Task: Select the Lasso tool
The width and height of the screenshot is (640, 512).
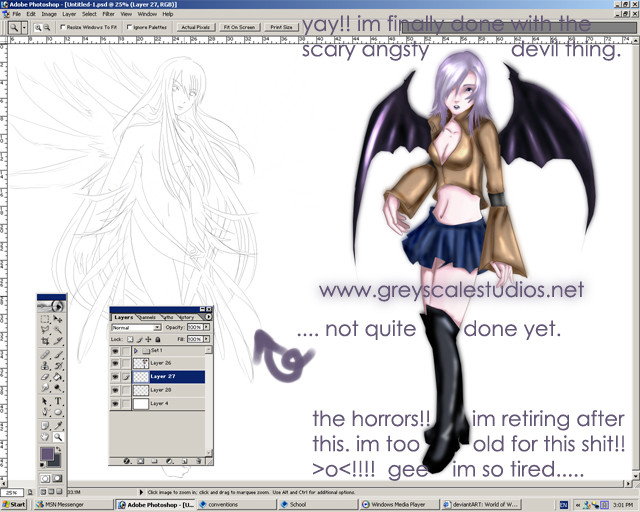Action: 45,329
